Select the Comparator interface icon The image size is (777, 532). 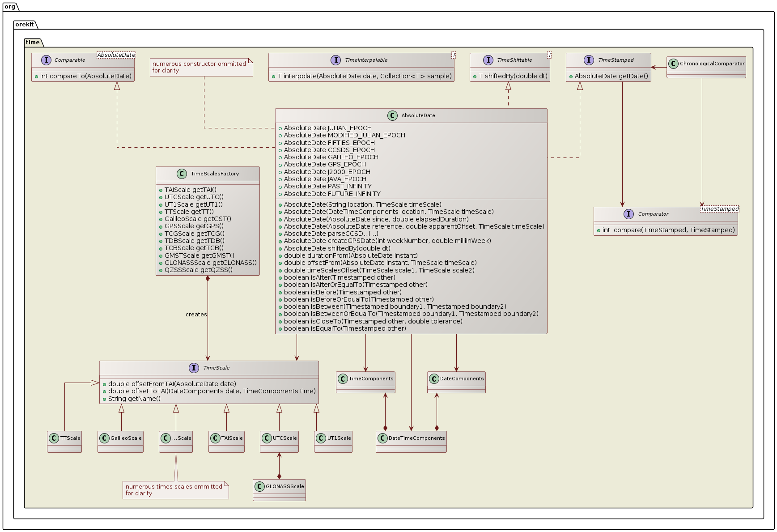coord(628,214)
